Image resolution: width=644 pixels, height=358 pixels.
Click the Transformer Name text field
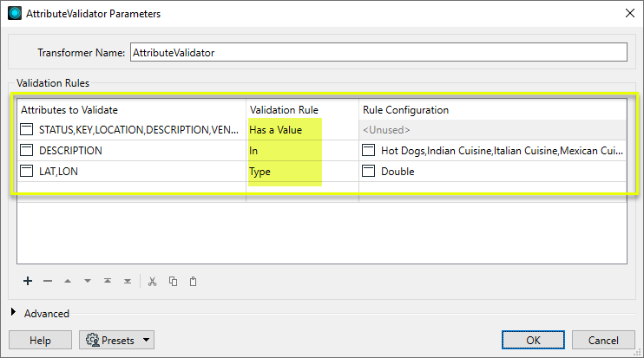378,53
